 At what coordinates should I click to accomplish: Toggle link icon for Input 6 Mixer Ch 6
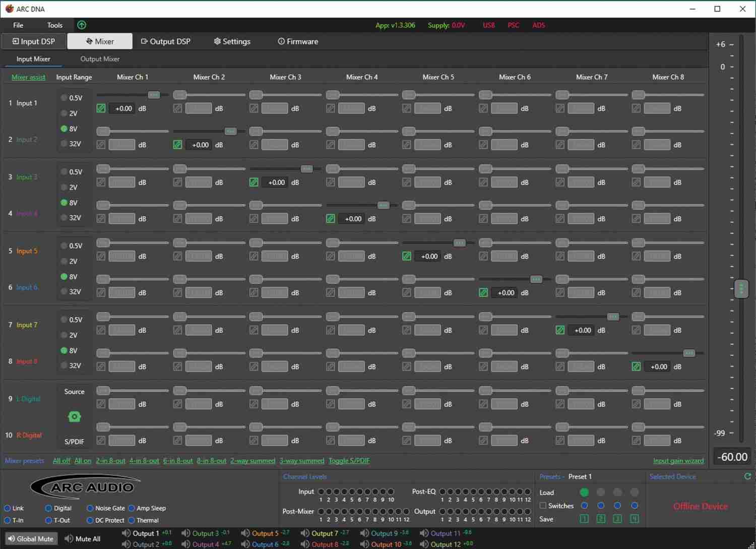coord(483,292)
